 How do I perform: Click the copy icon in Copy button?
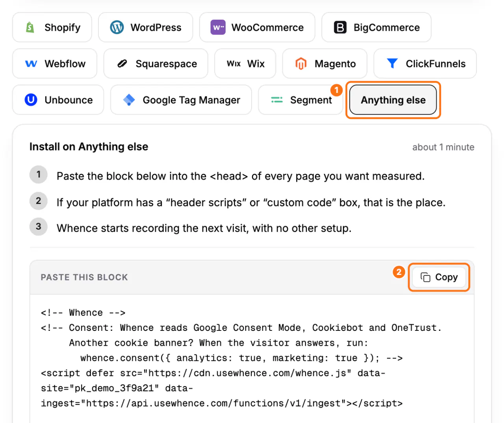click(425, 277)
